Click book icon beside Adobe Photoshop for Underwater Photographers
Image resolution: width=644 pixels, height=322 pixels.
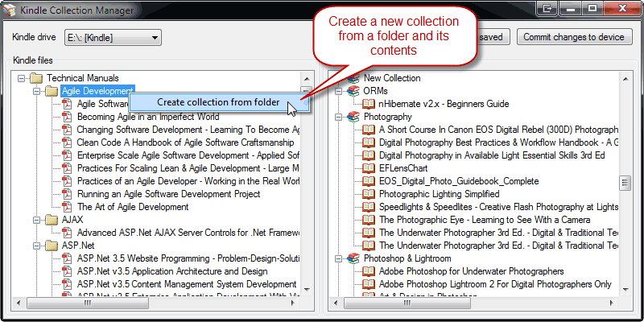pyautogui.click(x=369, y=271)
